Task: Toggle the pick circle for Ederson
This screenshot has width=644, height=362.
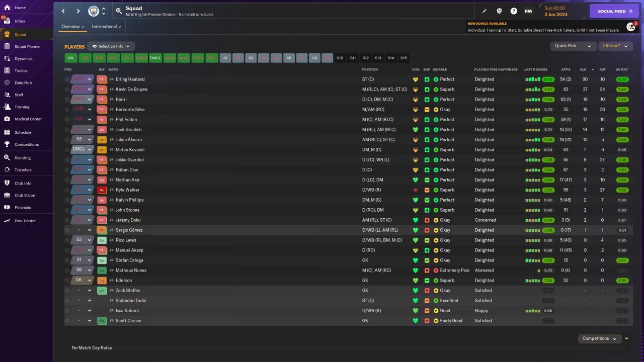Action: coord(67,281)
